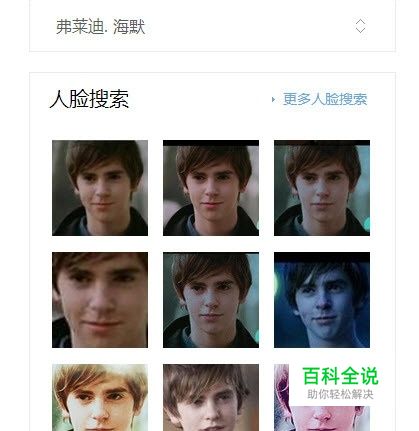The image size is (419, 431).
Task: Toggle the double-chevron control of the name selector
Action: [360, 26]
